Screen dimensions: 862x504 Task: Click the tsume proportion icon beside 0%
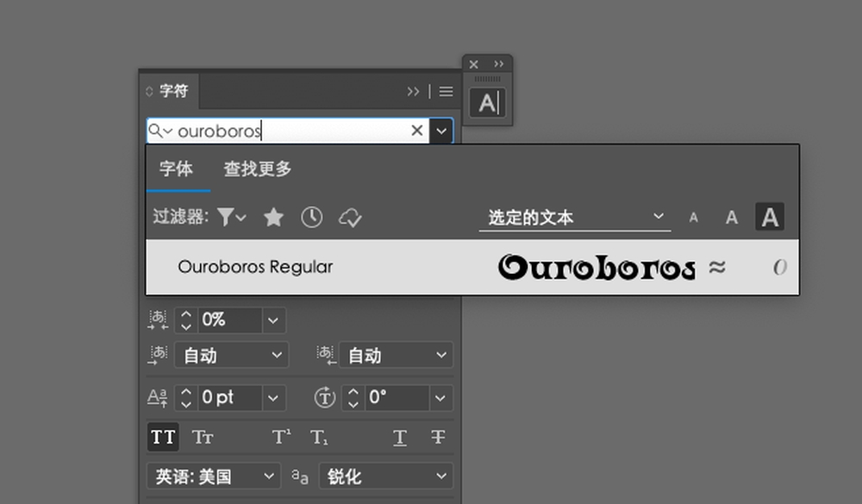pos(158,320)
